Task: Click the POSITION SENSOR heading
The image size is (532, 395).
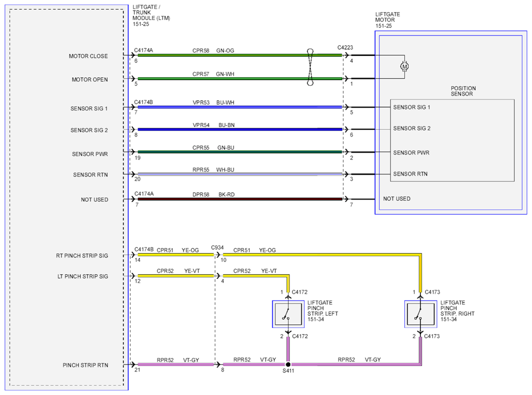Action: point(463,91)
